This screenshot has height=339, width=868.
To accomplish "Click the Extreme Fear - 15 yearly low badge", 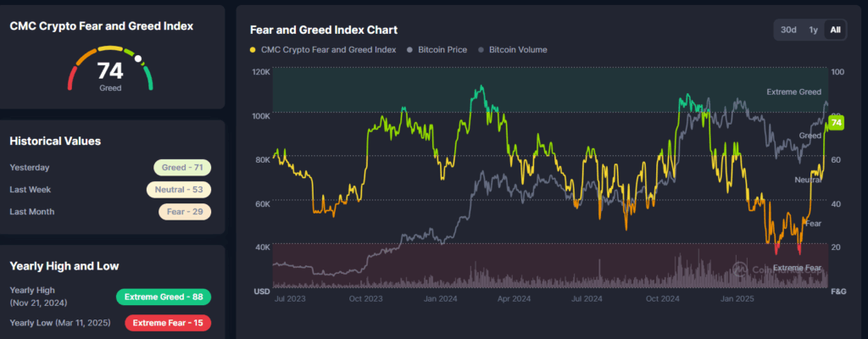I will pos(168,322).
